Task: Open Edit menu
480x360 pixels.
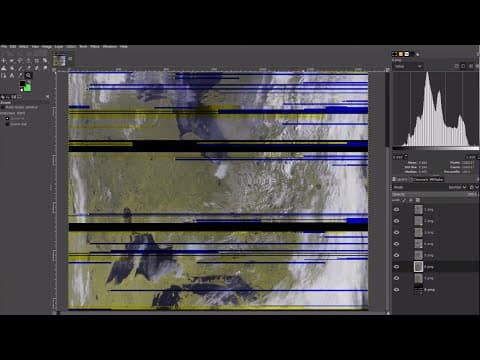Action: [13, 46]
